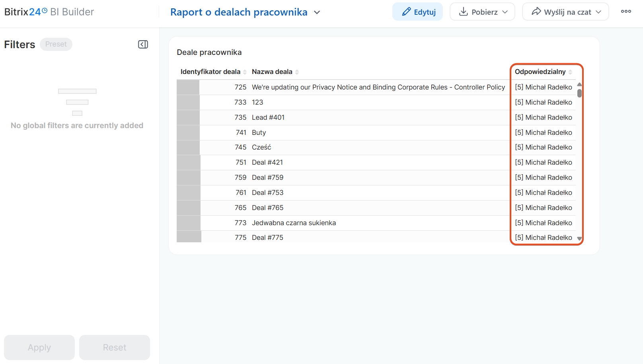Open the Pobierz download dropdown
Viewport: 643px width, 364px height.
(x=482, y=12)
